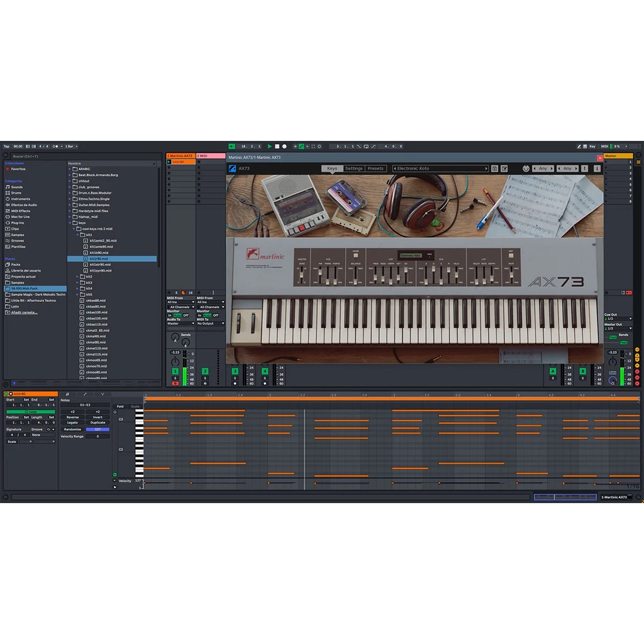This screenshot has height=644, width=644.
Task: Toggle the Key map mode button
Action: coord(592,146)
